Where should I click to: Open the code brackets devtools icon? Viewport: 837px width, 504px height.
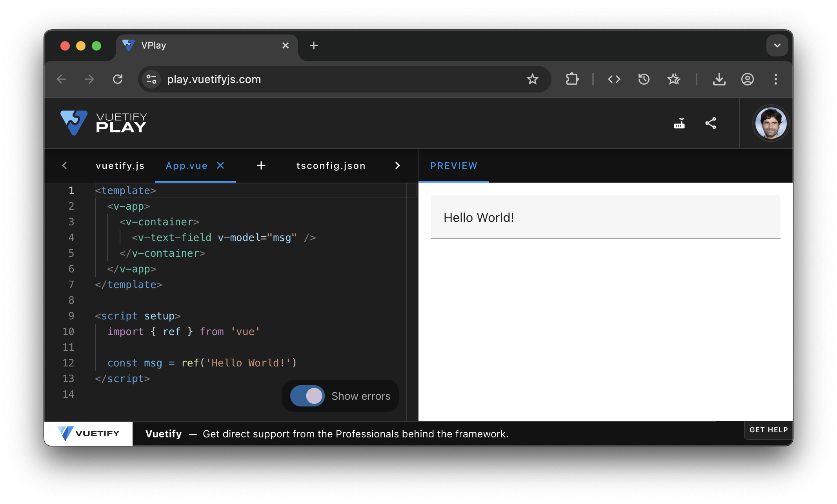(614, 79)
